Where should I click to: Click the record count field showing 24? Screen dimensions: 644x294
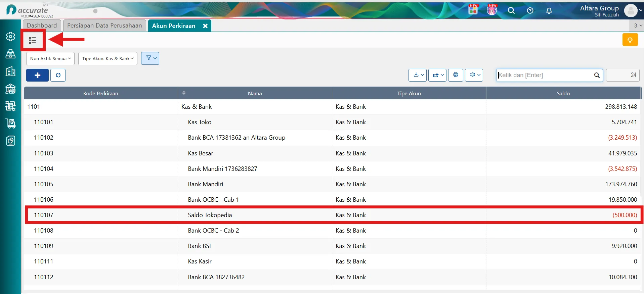622,75
